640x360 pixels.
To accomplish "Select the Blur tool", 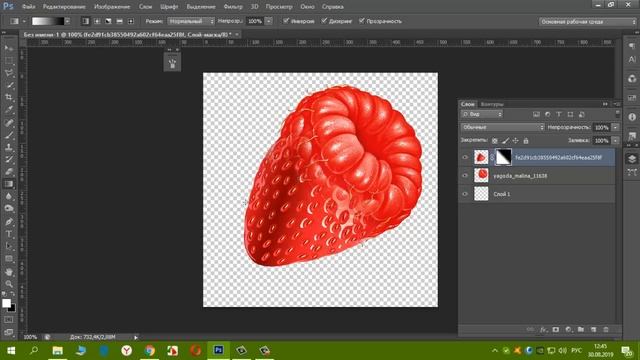I will tap(9, 196).
